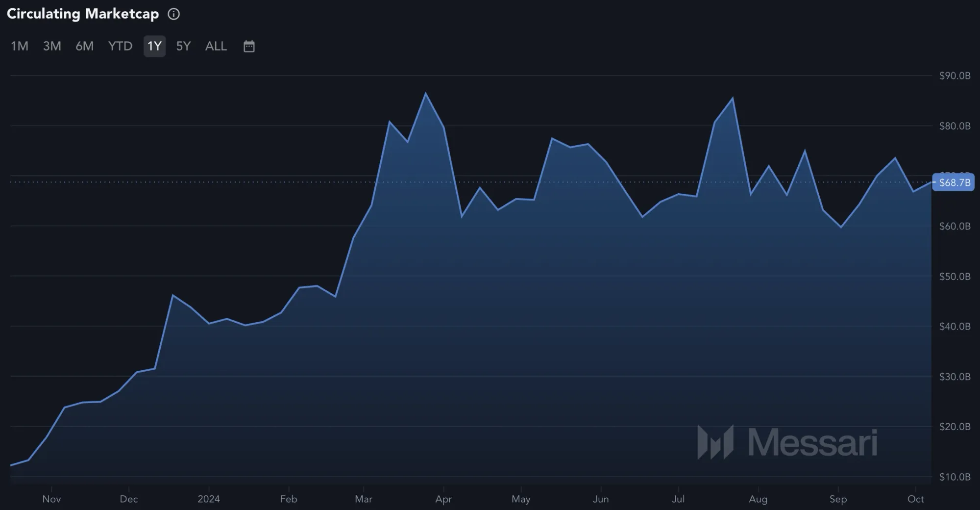Click the Jul label on time axis
The width and height of the screenshot is (980, 510).
tap(678, 499)
